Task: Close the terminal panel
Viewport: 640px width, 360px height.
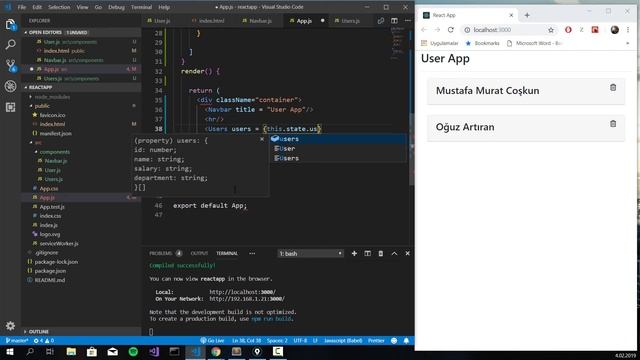Action: 407,253
